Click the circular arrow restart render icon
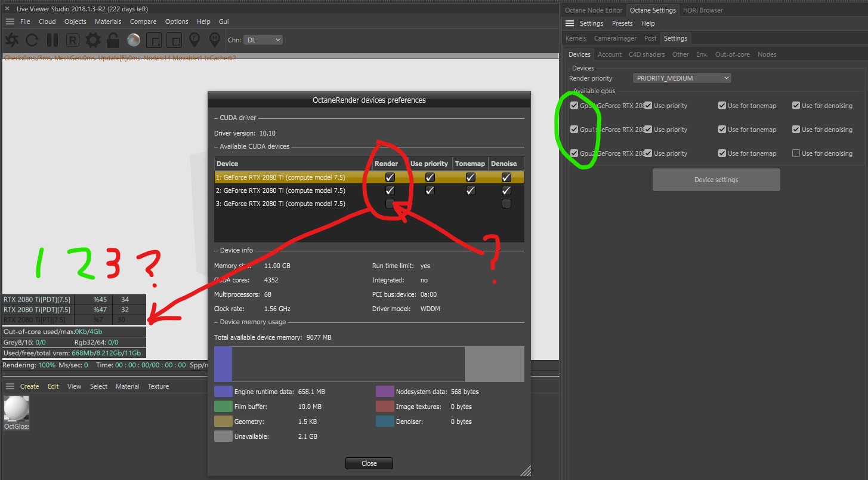 pyautogui.click(x=32, y=40)
